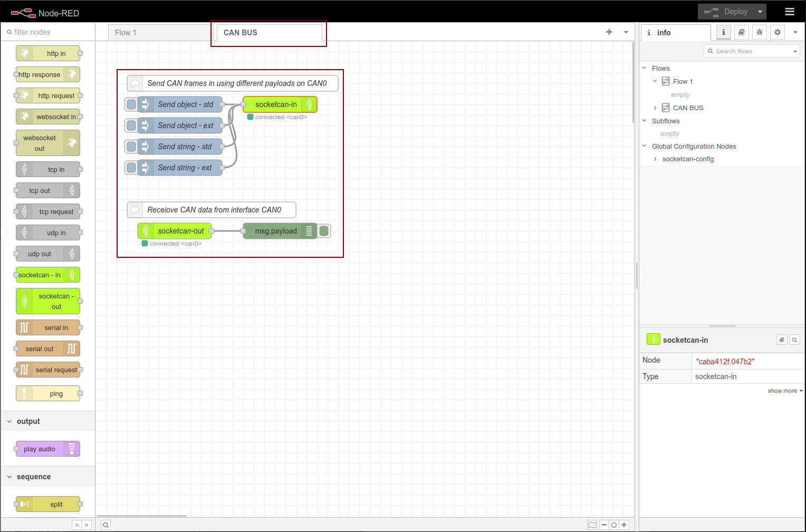Select the socketcan - in palette node
Image resolution: width=806 pixels, height=532 pixels.
tap(48, 275)
